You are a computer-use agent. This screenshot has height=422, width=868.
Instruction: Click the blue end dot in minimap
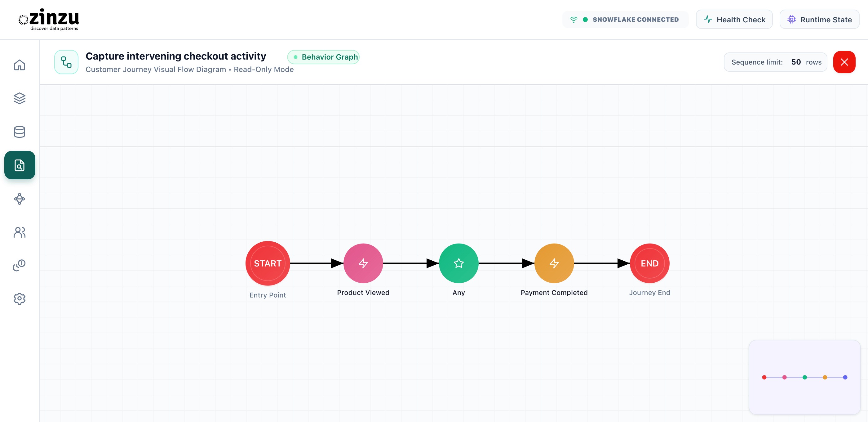click(845, 377)
